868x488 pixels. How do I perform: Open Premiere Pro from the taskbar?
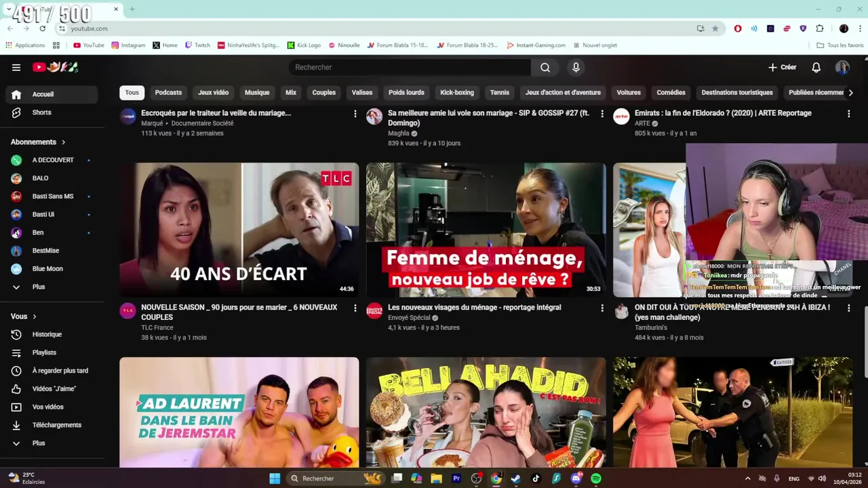coord(456,479)
